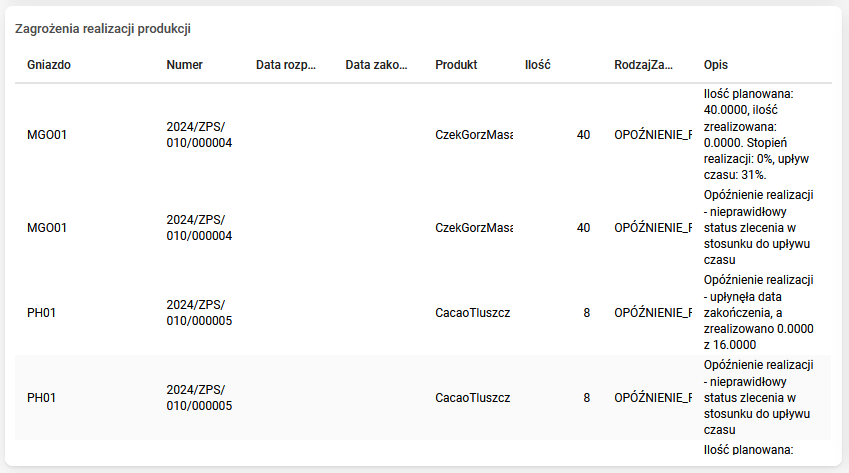This screenshot has width=849, height=473.
Task: Click quantity 40 in the first row
Action: click(x=583, y=134)
